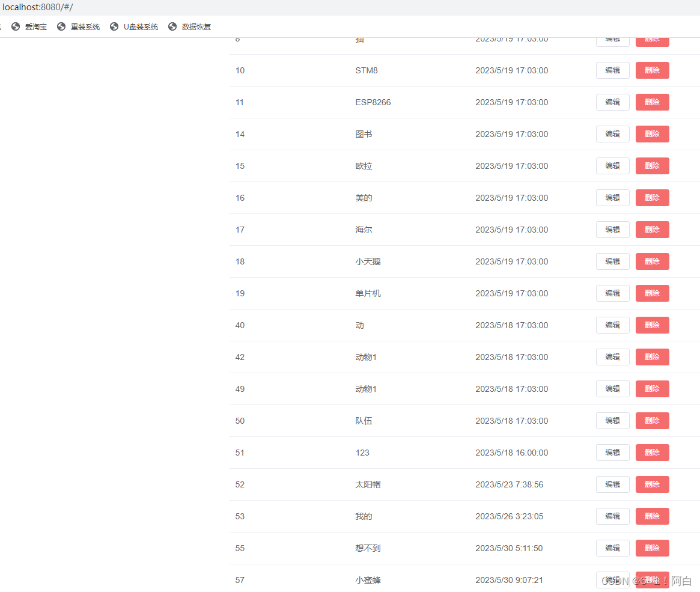Delete the 美的 row
Screen dimensions: 700x592
(x=653, y=198)
